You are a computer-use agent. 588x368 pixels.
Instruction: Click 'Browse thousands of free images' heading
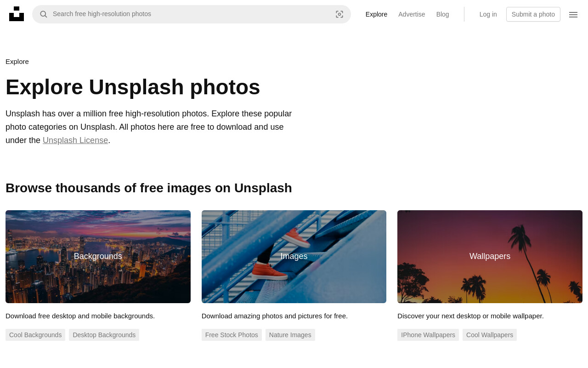[x=149, y=188]
